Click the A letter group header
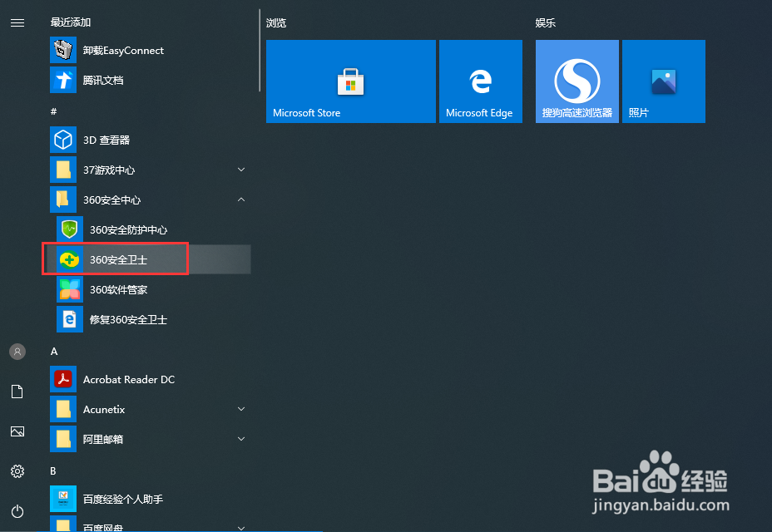The height and width of the screenshot is (532, 772). pos(54,352)
